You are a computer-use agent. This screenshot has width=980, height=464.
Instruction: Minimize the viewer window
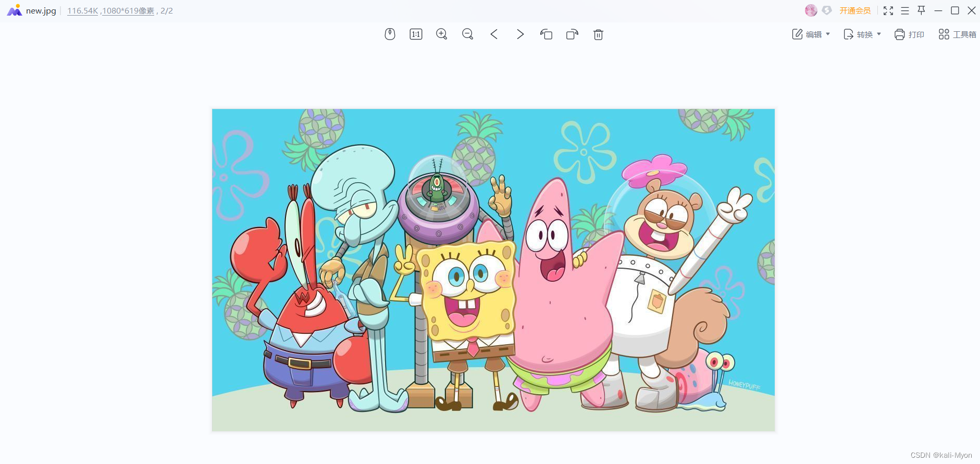[x=938, y=10]
